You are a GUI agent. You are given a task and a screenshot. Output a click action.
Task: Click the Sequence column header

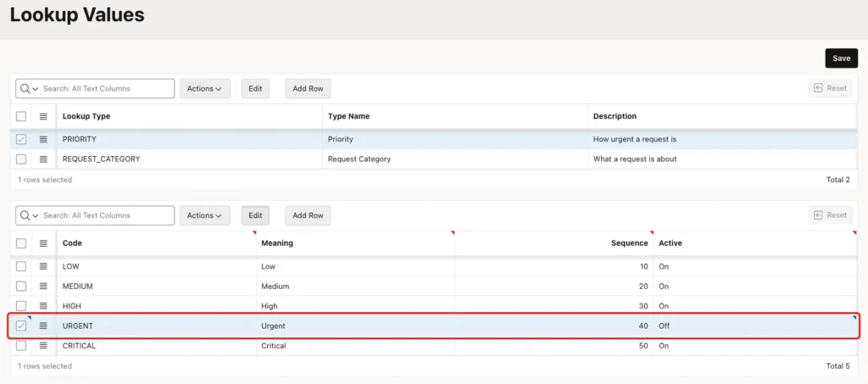(629, 243)
